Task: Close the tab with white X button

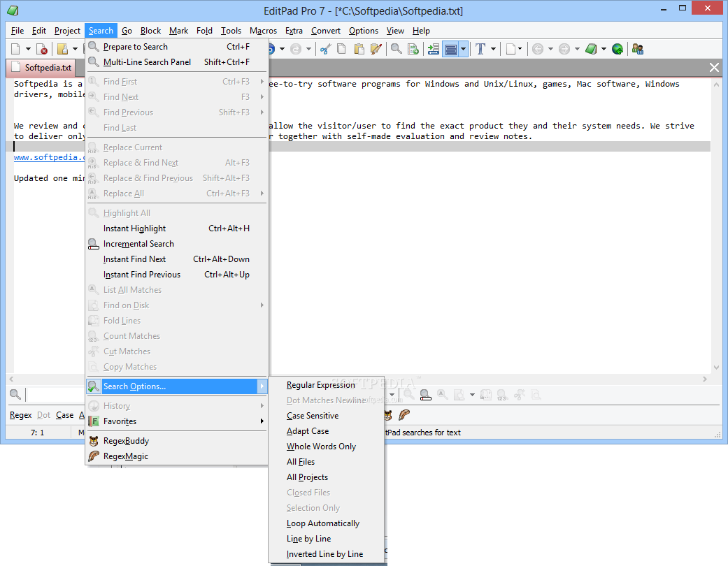Action: pos(714,68)
